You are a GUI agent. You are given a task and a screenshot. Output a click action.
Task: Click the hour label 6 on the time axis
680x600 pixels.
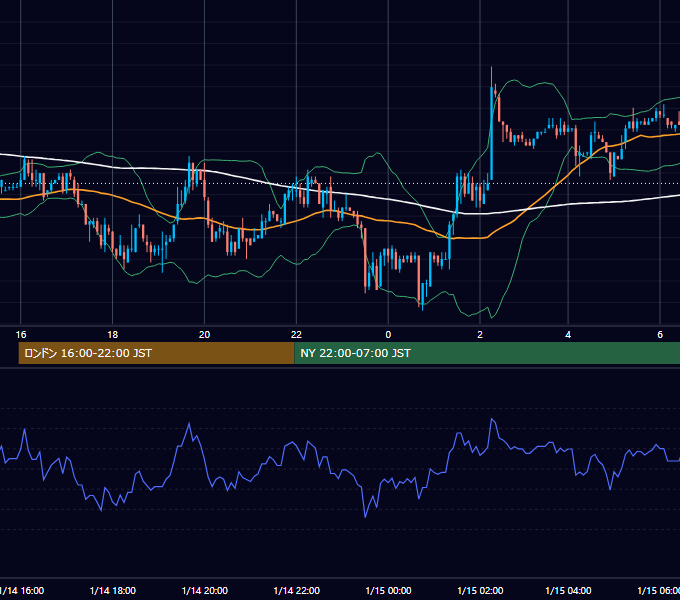(x=660, y=335)
